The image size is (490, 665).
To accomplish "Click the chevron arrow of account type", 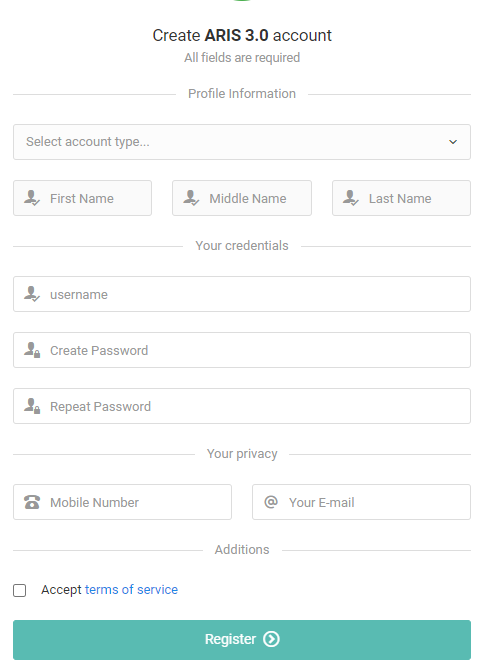I will 453,142.
